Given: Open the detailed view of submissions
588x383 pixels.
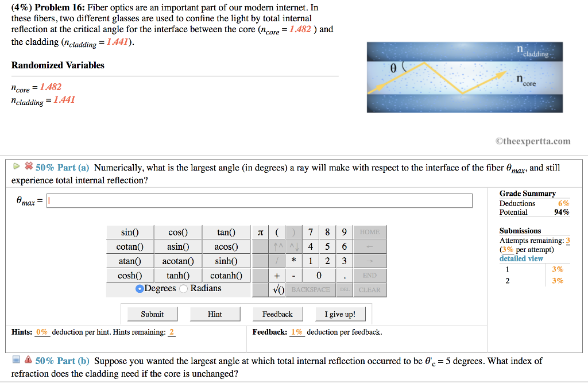Looking at the screenshot, I should 521,258.
